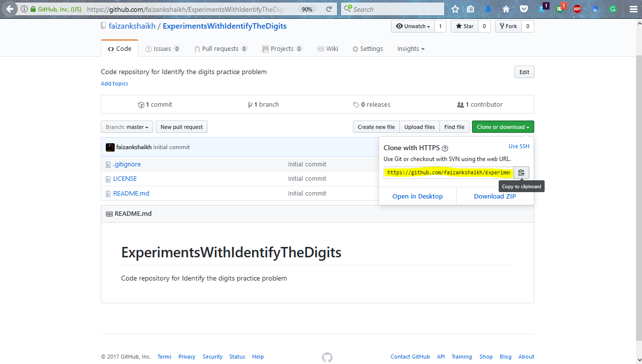
Task: Open the 1 commit link
Action: [x=155, y=105]
